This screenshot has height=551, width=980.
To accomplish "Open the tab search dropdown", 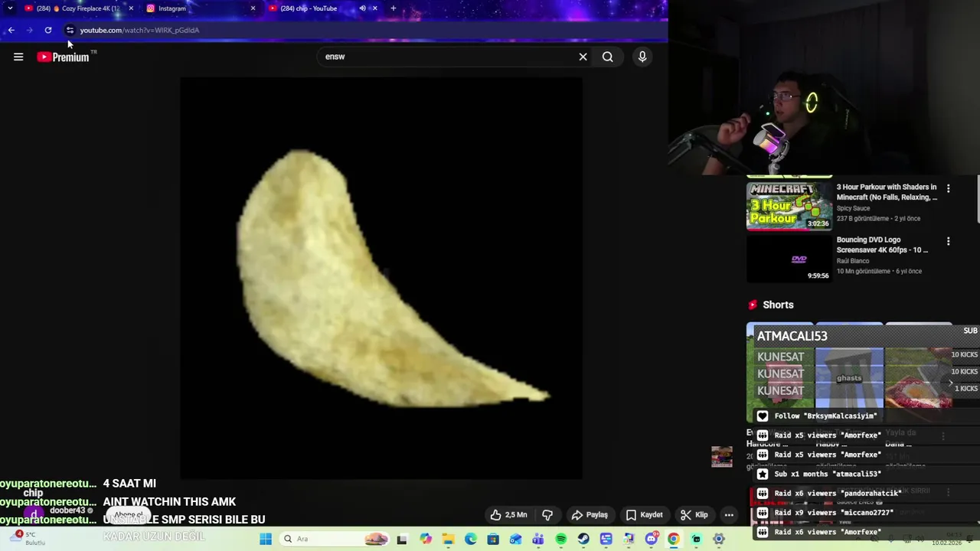I will [x=9, y=8].
